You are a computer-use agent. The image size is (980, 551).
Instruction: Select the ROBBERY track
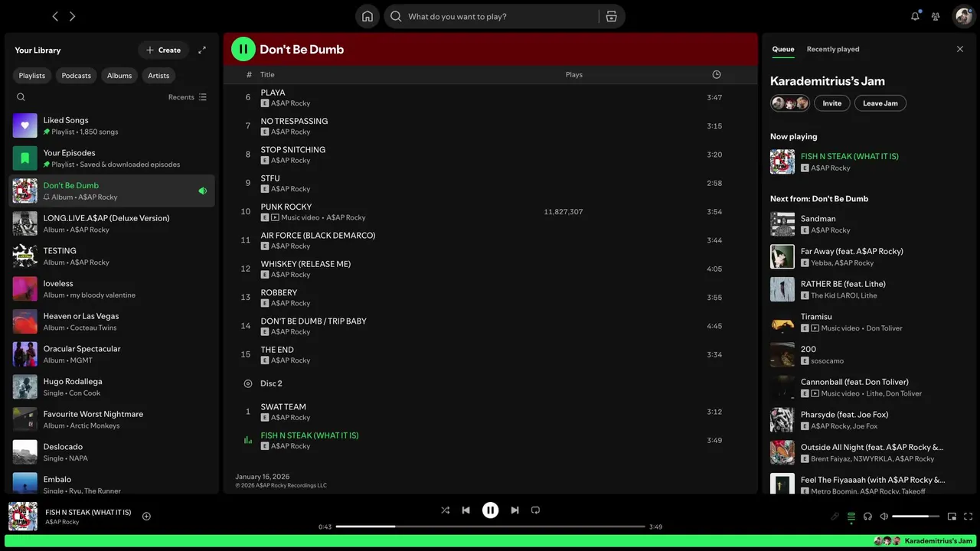click(x=490, y=298)
